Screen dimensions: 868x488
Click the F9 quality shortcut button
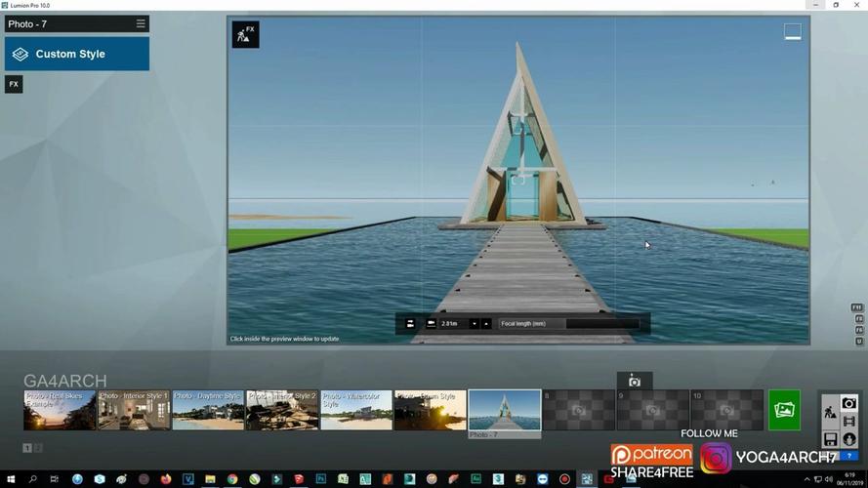[859, 319]
